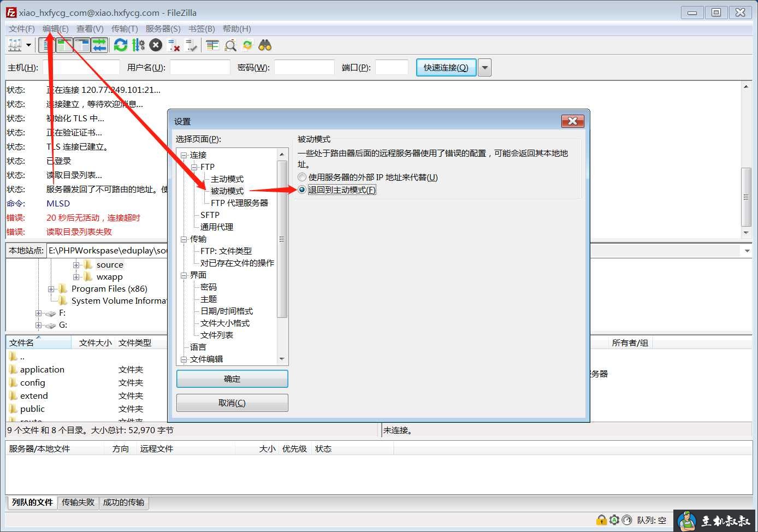Screen dimensions: 758x532
Task: Expand the Program Files (x86) folder node
Action: pos(51,289)
